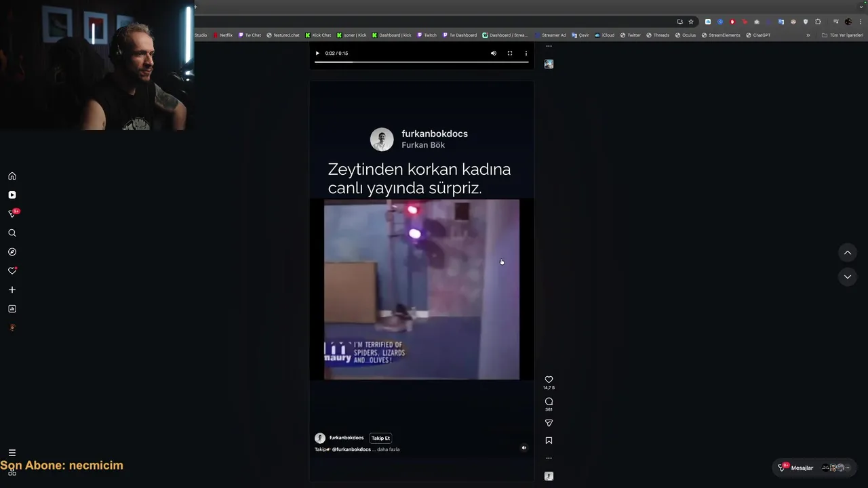Unmute the reel with speaker button
Image resolution: width=868 pixels, height=488 pixels.
click(x=524, y=447)
